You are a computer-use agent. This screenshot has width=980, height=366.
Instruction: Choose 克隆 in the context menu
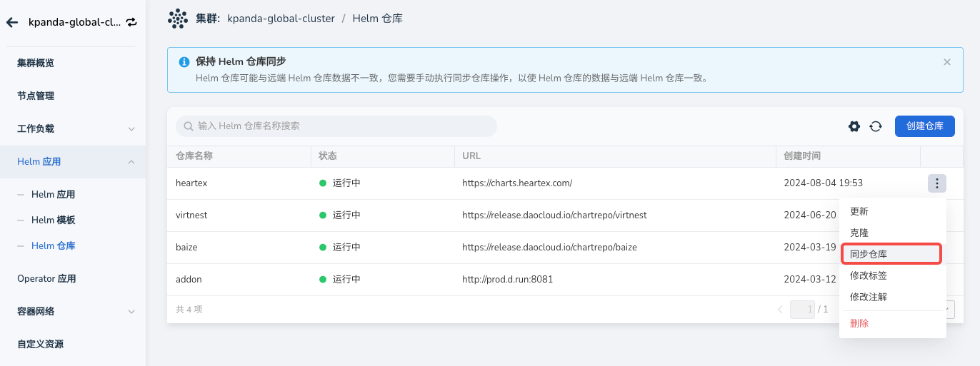[x=859, y=233]
